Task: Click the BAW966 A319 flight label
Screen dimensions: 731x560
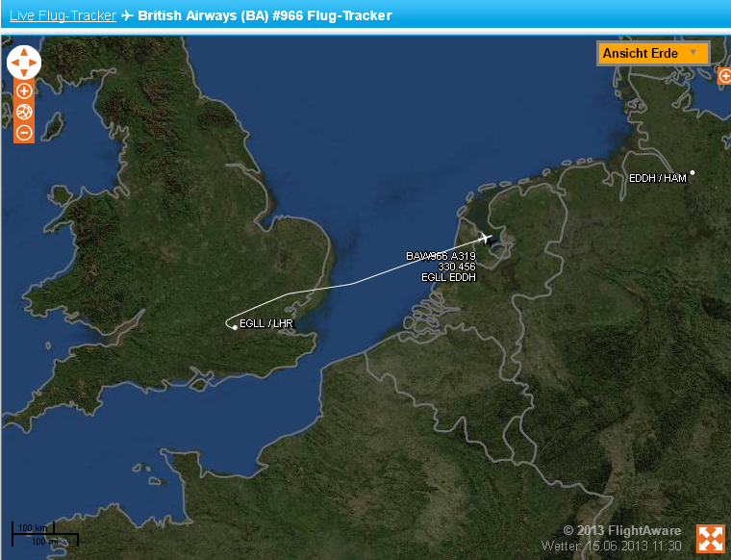Action: click(x=441, y=256)
